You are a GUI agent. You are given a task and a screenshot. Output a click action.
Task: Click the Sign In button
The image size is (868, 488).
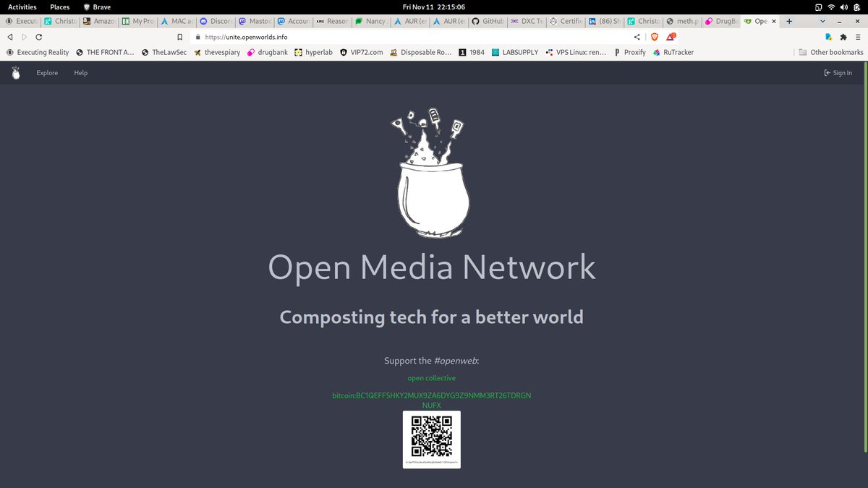(x=838, y=73)
